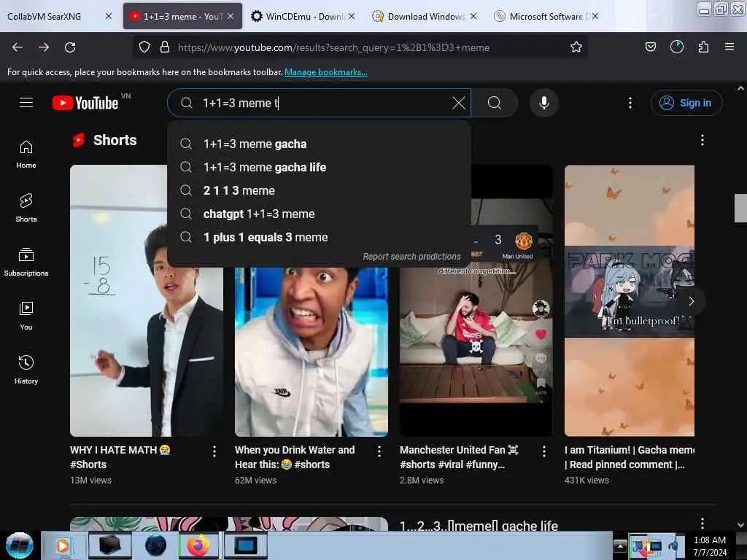View site security lock information

pyautogui.click(x=165, y=47)
